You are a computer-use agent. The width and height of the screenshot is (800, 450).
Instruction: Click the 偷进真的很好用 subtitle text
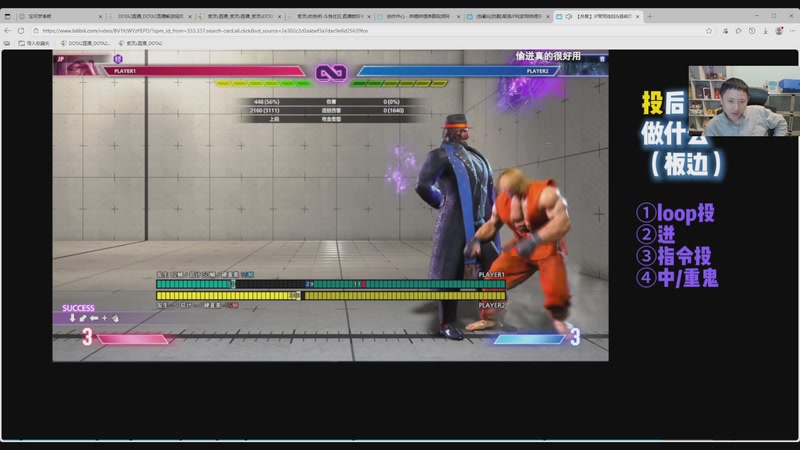coord(548,56)
